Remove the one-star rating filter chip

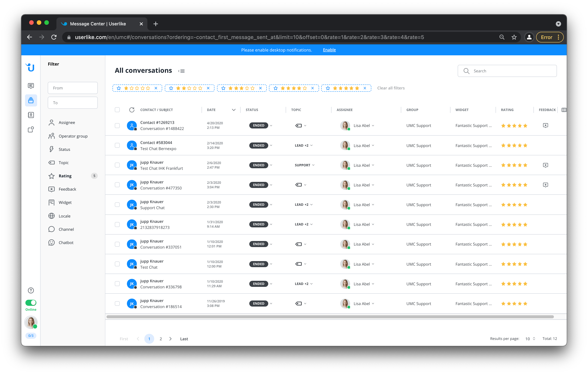[156, 88]
